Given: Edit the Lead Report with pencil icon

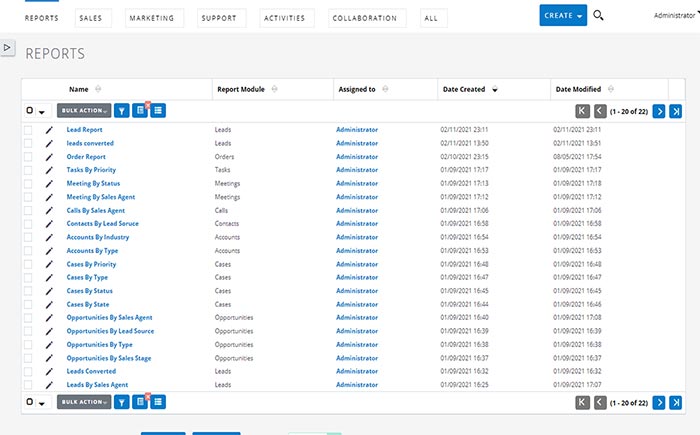Looking at the screenshot, I should 49,130.
